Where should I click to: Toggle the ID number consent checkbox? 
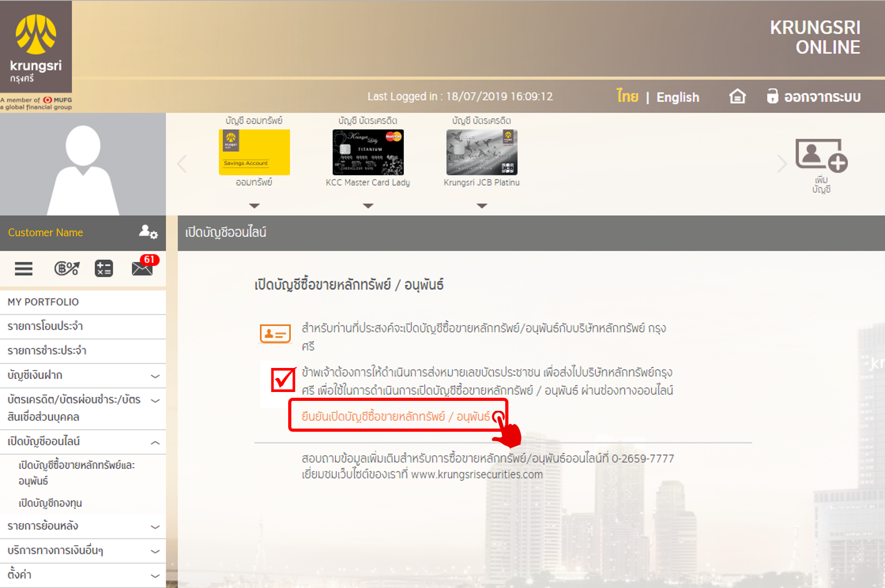pos(283,380)
